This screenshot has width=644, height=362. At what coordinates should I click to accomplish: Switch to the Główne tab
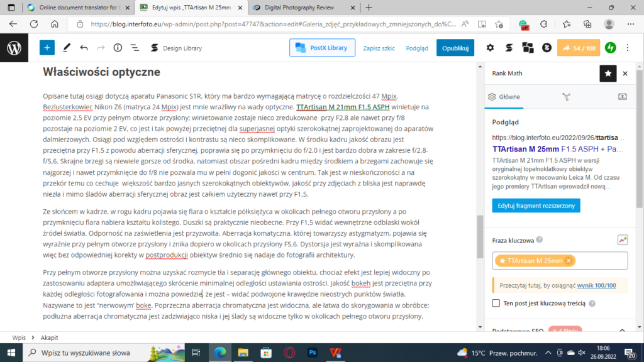[504, 97]
